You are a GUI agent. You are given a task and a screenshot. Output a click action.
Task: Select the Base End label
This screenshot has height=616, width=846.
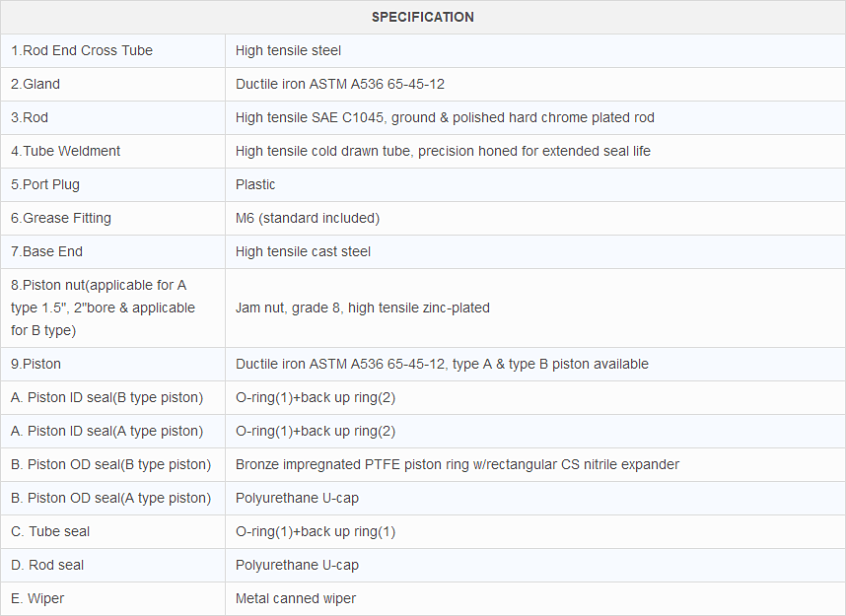(47, 251)
